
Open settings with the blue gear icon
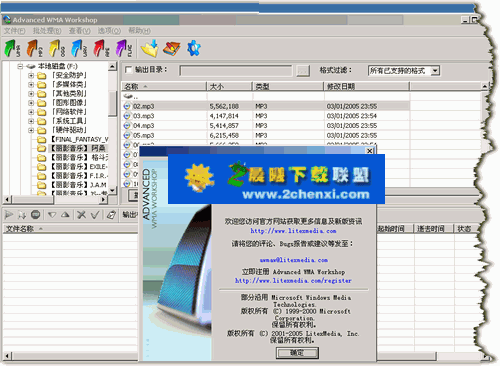[194, 48]
